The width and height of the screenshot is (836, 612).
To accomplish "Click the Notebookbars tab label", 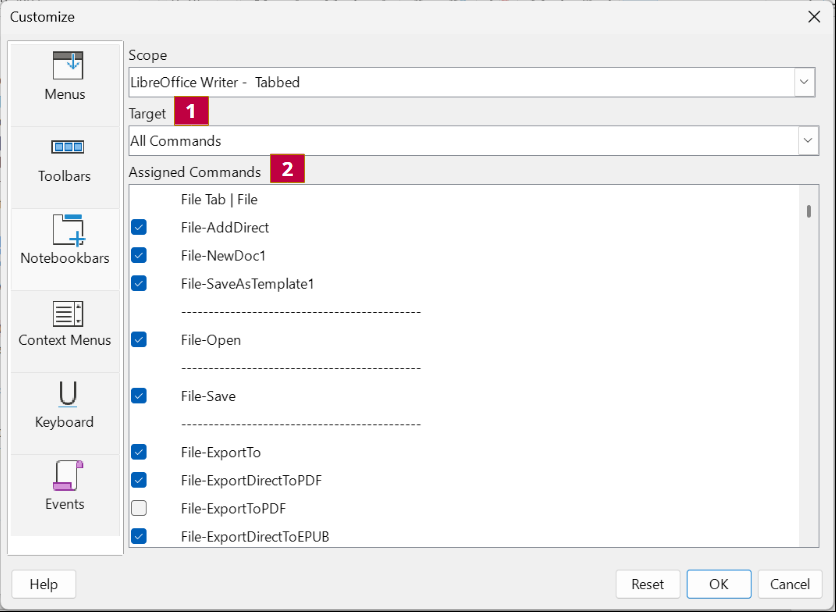I will tap(65, 258).
